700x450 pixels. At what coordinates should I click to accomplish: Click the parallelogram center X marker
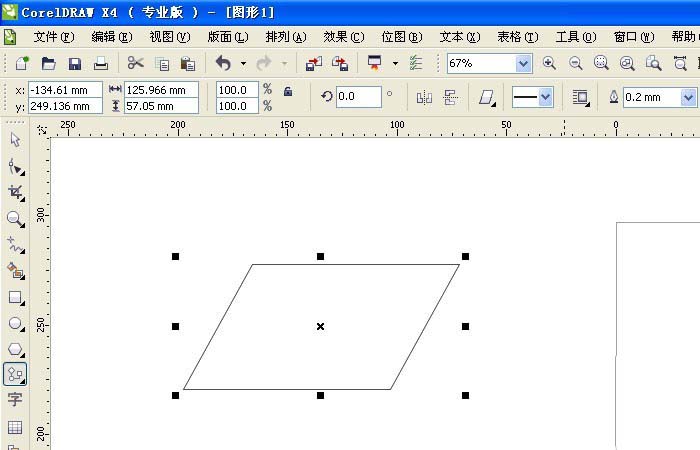321,326
